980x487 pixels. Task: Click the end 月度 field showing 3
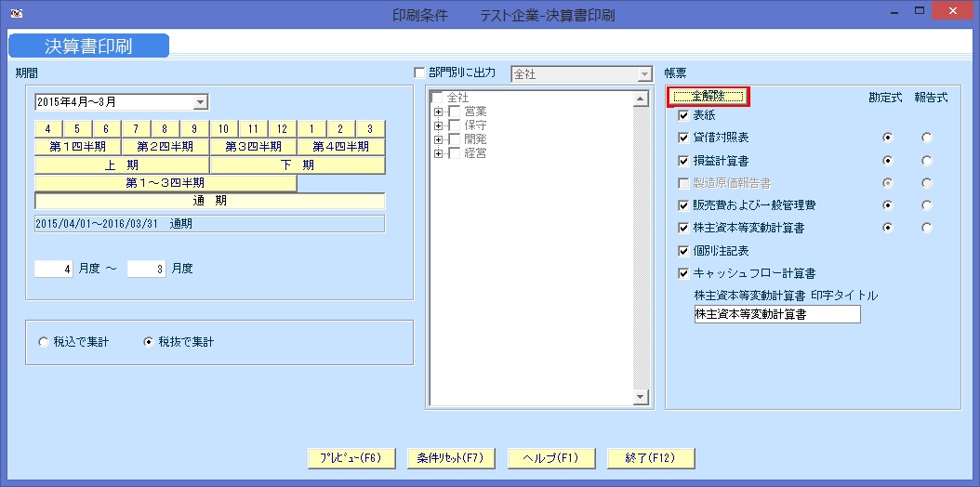[146, 270]
